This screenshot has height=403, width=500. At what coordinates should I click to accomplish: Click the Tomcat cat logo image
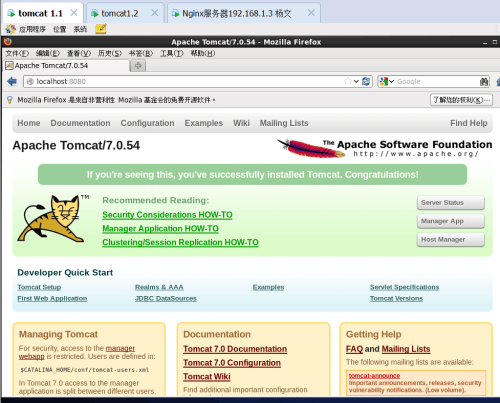(52, 218)
